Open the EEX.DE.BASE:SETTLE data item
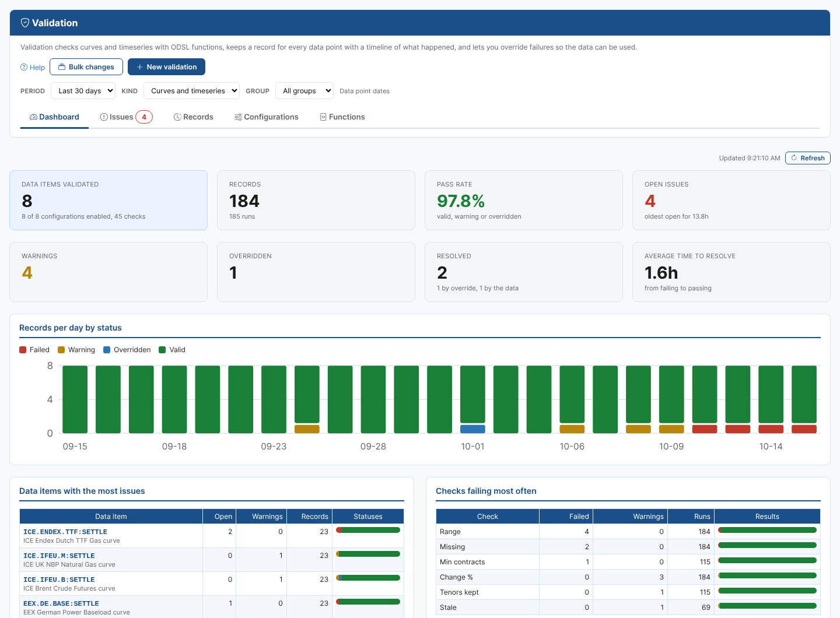Viewport: 840px width, 618px height. tap(61, 603)
